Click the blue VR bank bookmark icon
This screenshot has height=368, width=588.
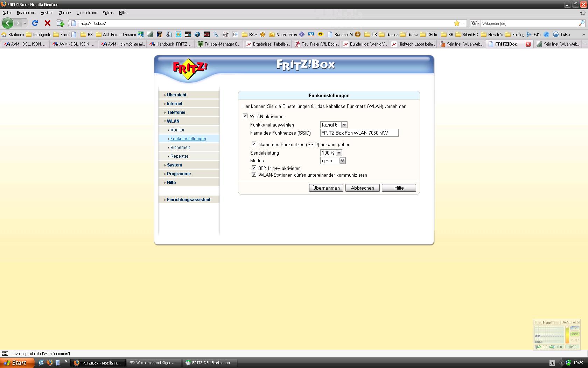coord(311,34)
